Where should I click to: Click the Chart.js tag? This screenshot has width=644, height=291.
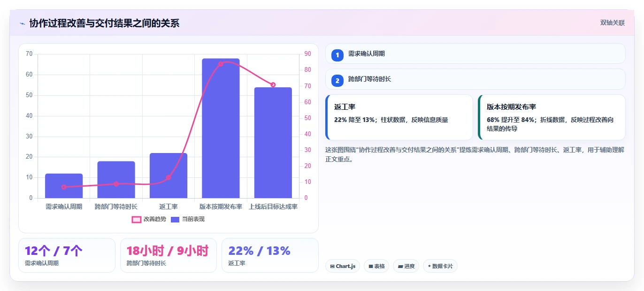pyautogui.click(x=343, y=266)
